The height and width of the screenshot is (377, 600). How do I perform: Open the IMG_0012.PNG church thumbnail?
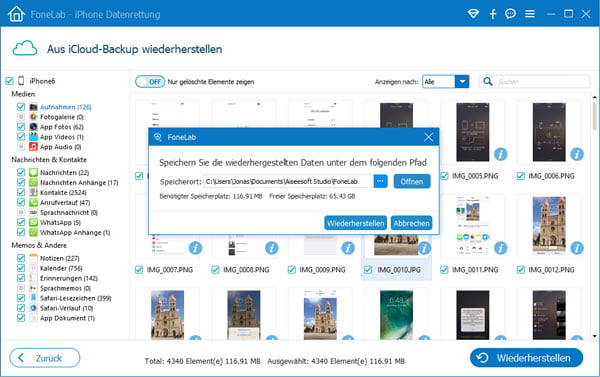coord(549,226)
